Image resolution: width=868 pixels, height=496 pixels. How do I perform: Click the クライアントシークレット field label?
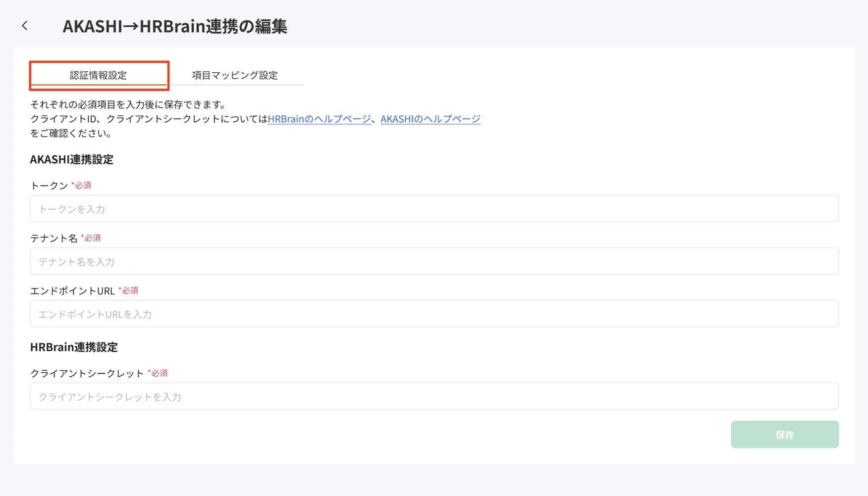click(x=87, y=373)
